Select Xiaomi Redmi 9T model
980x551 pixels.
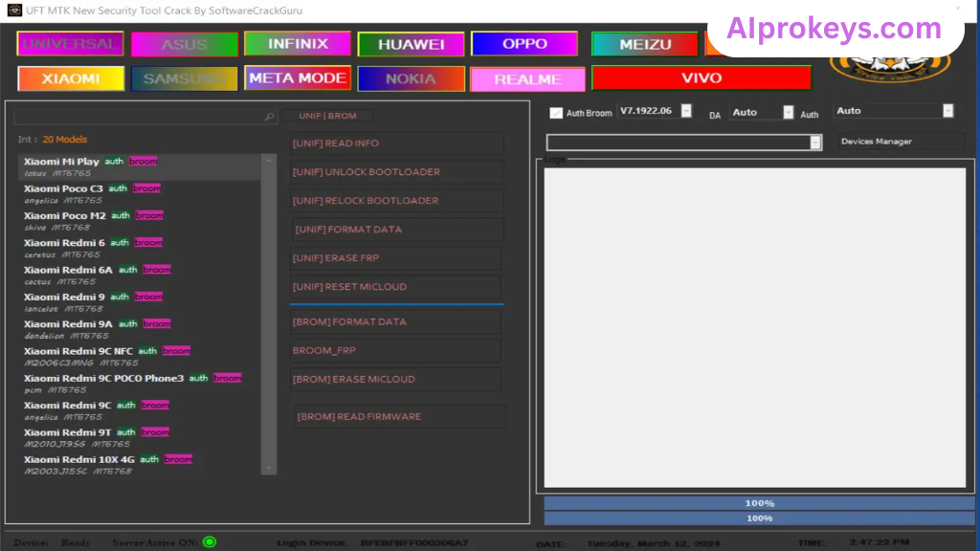(139, 438)
